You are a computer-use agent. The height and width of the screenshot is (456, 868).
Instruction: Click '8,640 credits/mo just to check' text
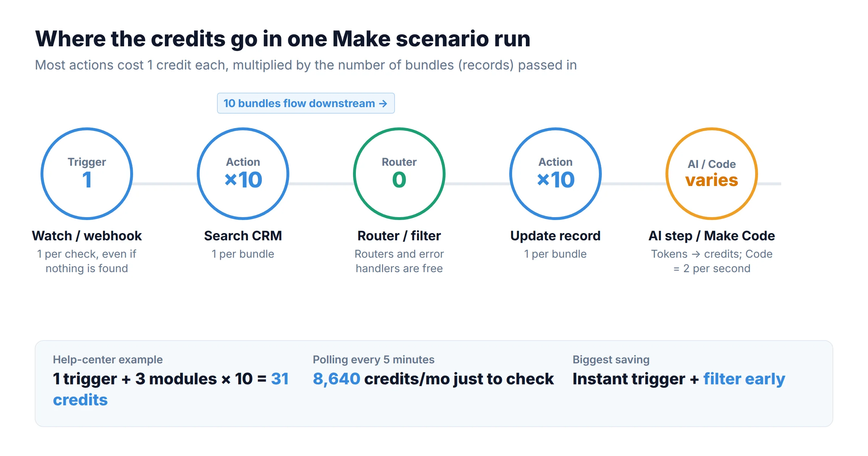pyautogui.click(x=433, y=379)
